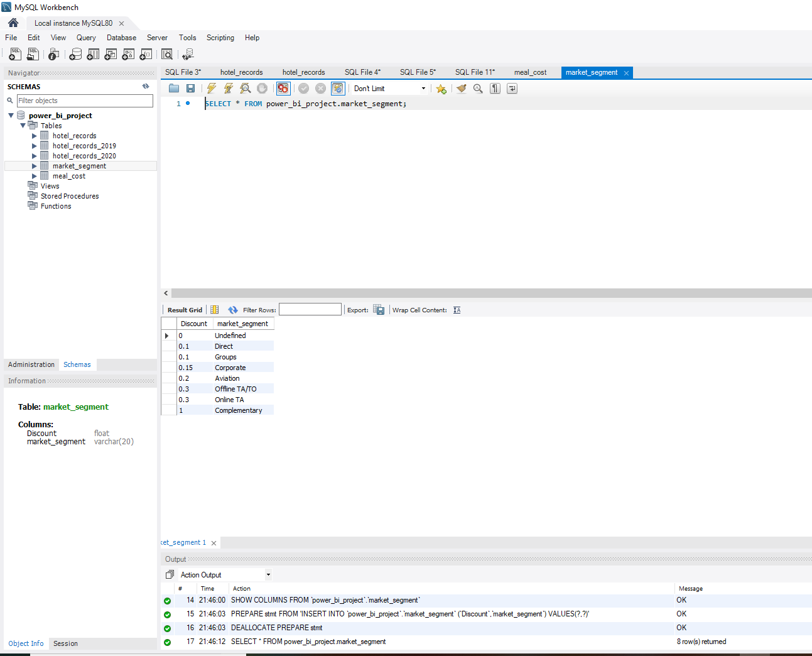Create a new SQL tab for executing queries
Viewport: 812px width, 656px height.
click(14, 54)
